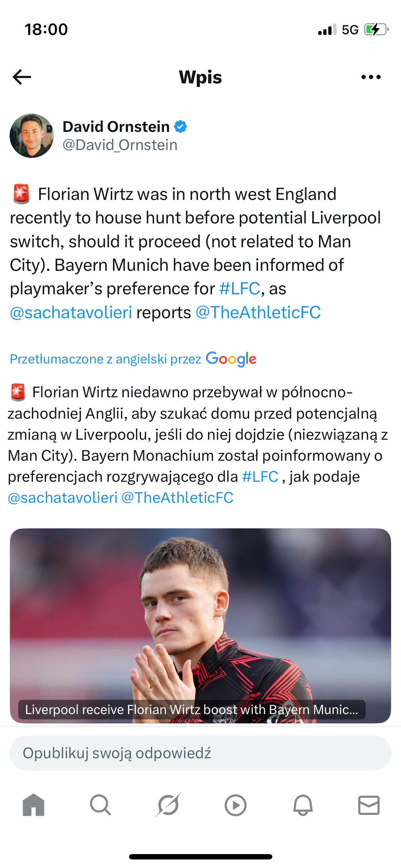Screen dimensions: 401x868
Task: Open @TheAthleticFC mention in English text
Action: pos(258,312)
